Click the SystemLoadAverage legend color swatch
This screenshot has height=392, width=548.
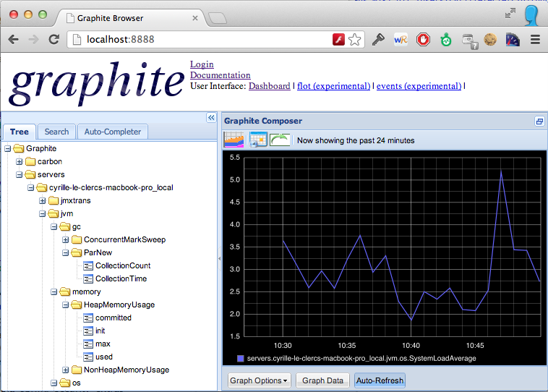pyautogui.click(x=241, y=359)
